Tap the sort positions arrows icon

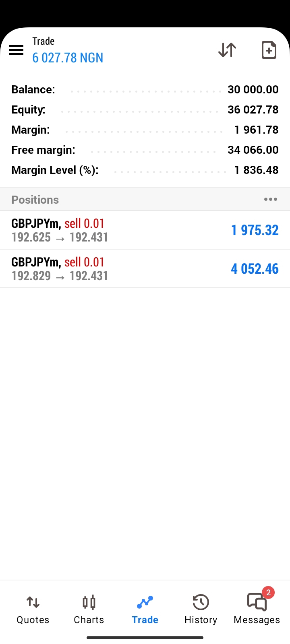[227, 50]
